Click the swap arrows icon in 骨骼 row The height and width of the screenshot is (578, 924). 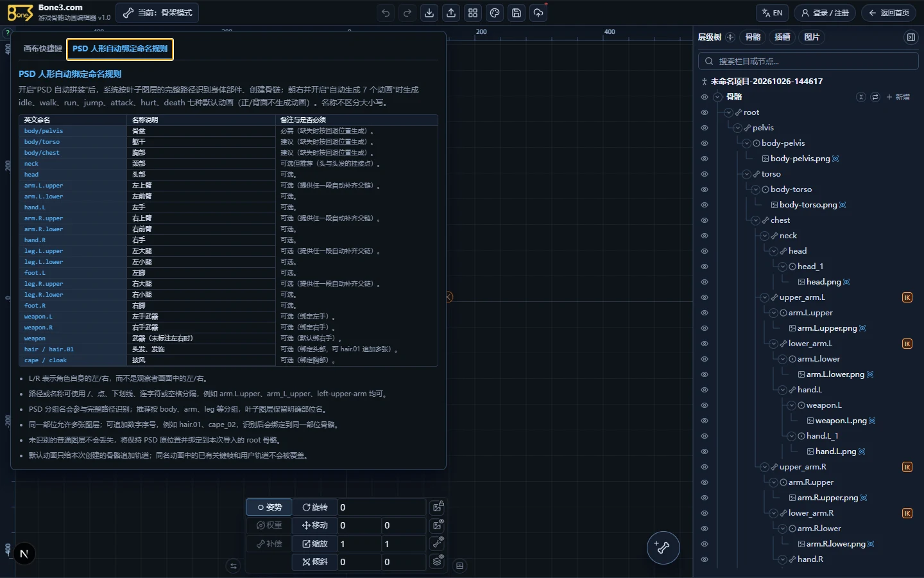point(875,97)
